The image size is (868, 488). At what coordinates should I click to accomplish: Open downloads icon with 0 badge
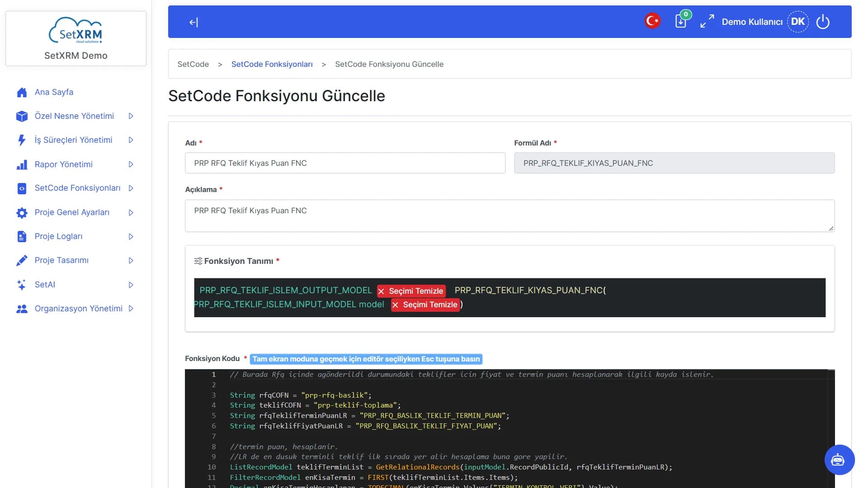click(681, 21)
